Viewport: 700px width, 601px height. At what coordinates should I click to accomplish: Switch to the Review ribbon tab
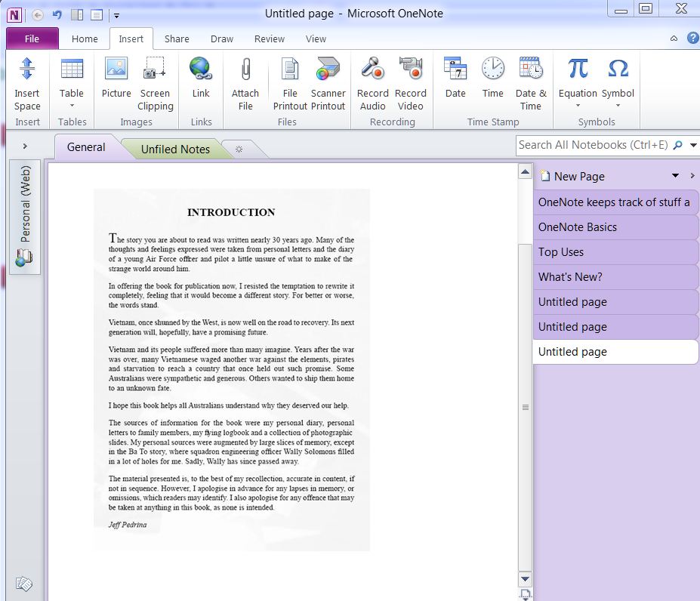269,39
